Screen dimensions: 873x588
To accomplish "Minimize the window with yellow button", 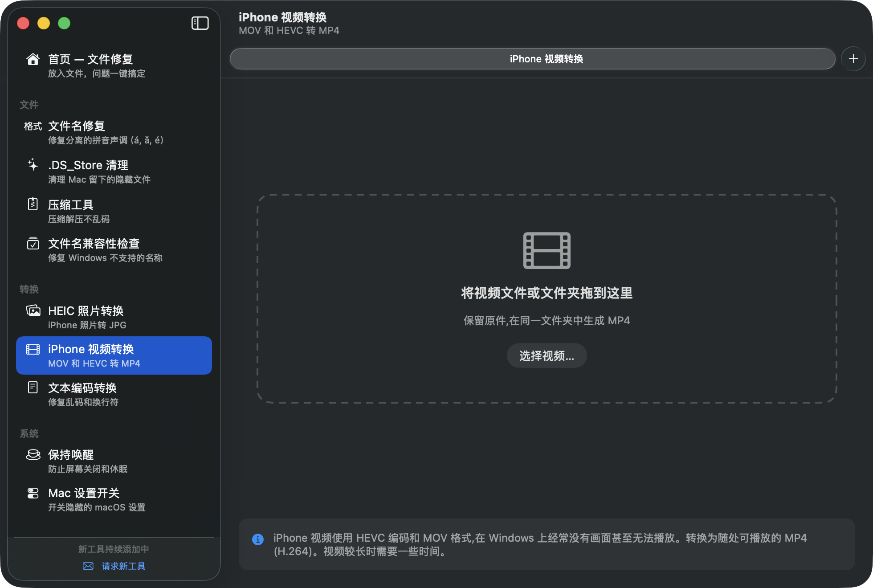I will [44, 23].
